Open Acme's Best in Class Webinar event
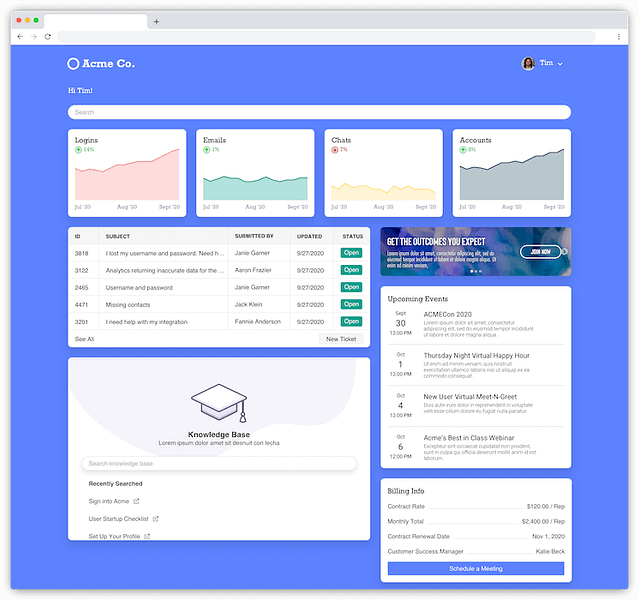Viewport: 639px width, 600px height. pos(469,438)
